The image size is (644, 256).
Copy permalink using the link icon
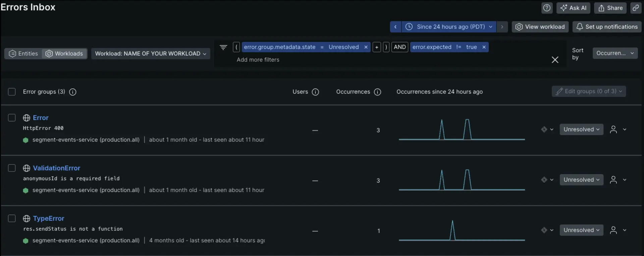636,8
